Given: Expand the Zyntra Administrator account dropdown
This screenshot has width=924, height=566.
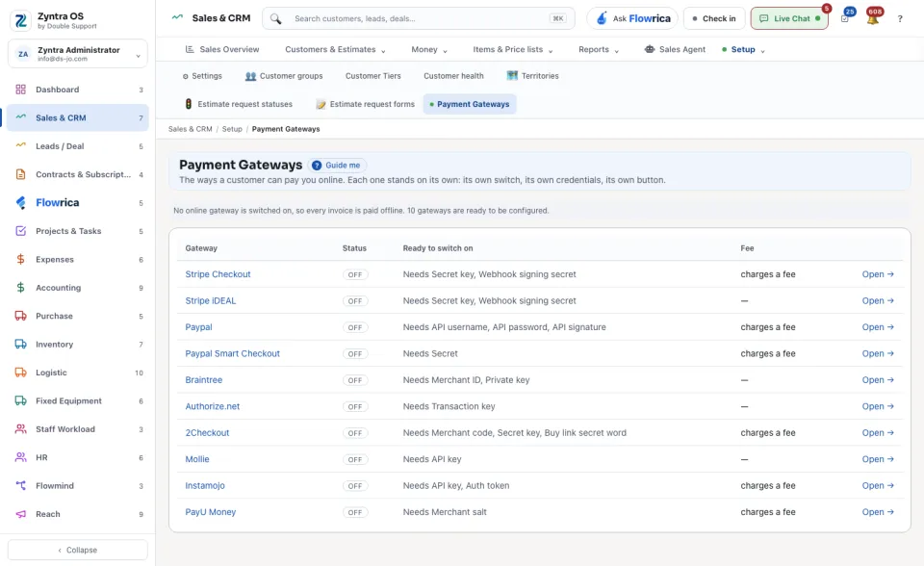Looking at the screenshot, I should (78, 54).
